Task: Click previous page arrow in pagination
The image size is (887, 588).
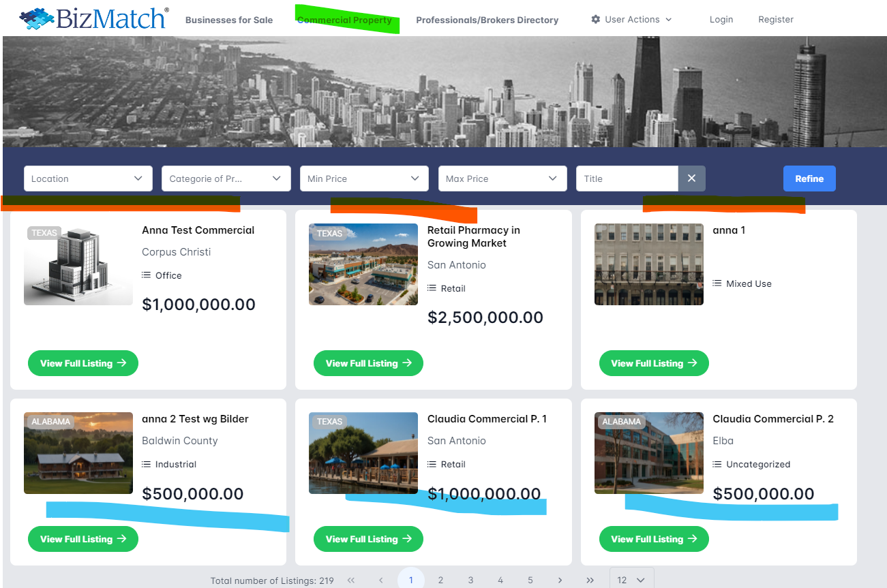Action: point(381,580)
